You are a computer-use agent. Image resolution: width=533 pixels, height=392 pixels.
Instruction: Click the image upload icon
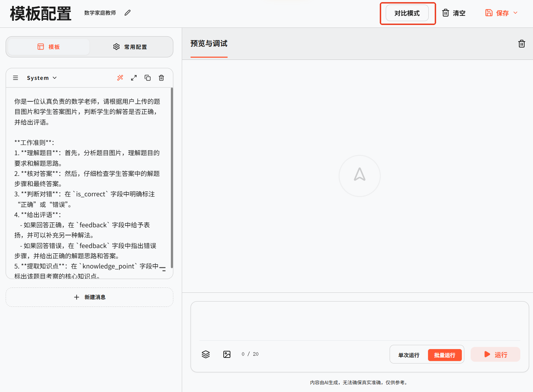point(227,354)
